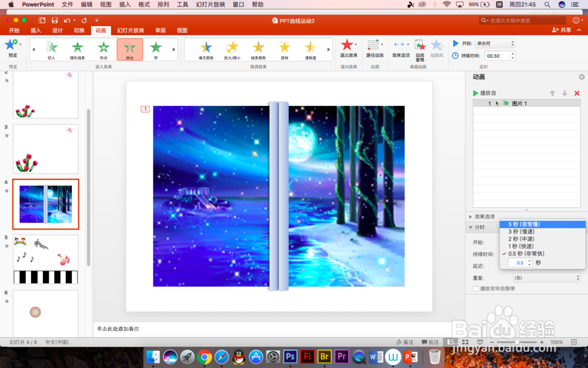Click the 共享 share button
The width and height of the screenshot is (588, 368).
(562, 30)
